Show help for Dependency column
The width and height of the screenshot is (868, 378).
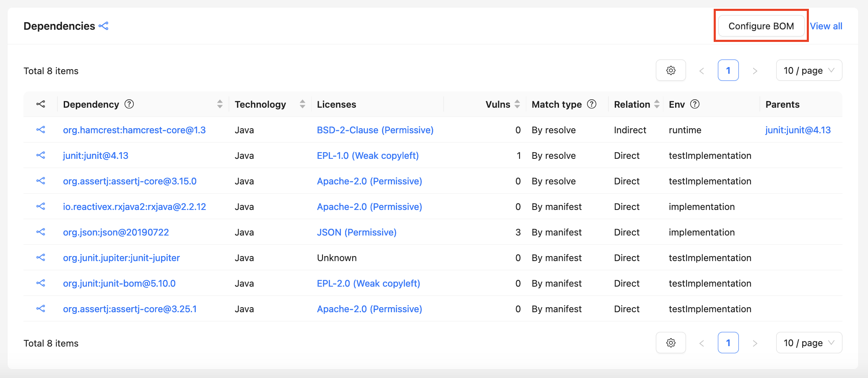tap(129, 104)
